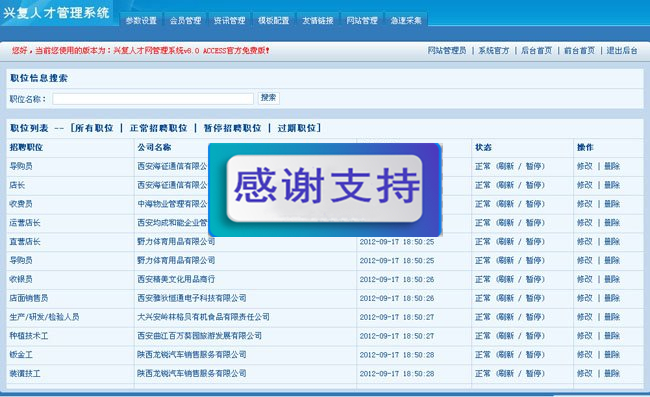Modify the 运营店长 position

click(x=585, y=223)
